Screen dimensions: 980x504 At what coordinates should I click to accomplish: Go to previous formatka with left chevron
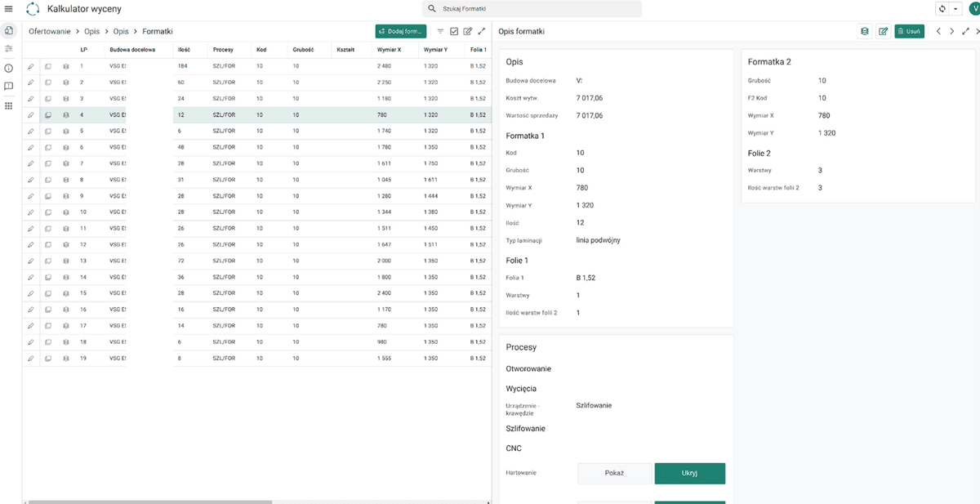pyautogui.click(x=938, y=31)
